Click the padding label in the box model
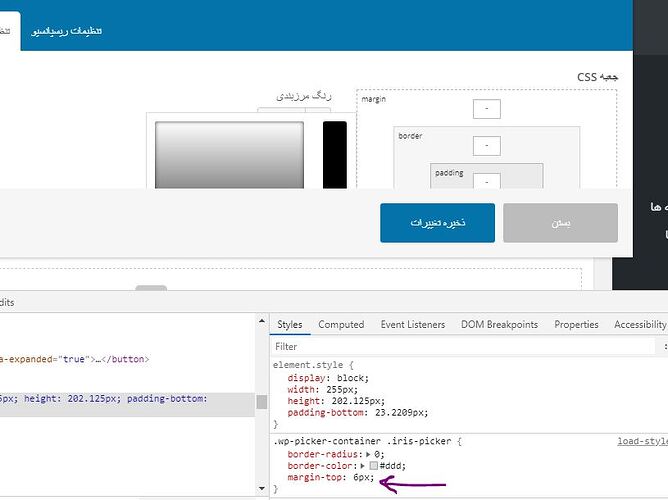668x500 pixels. [x=449, y=173]
